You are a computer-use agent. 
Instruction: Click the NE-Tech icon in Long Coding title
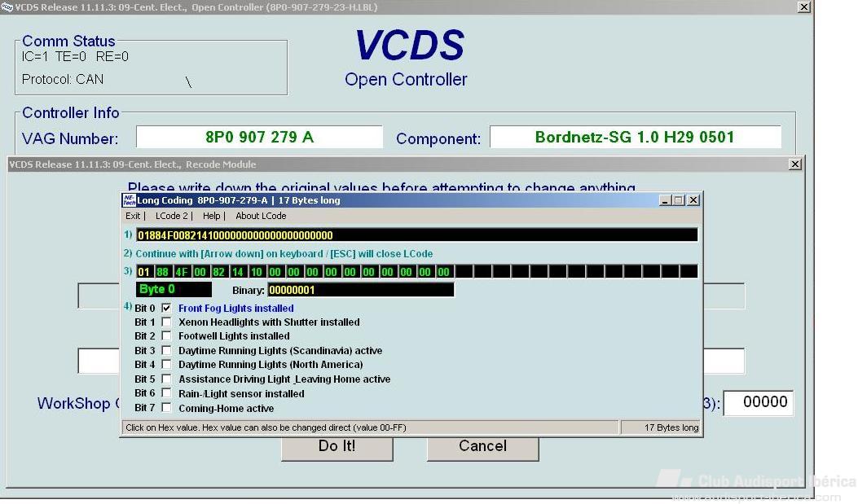point(129,200)
